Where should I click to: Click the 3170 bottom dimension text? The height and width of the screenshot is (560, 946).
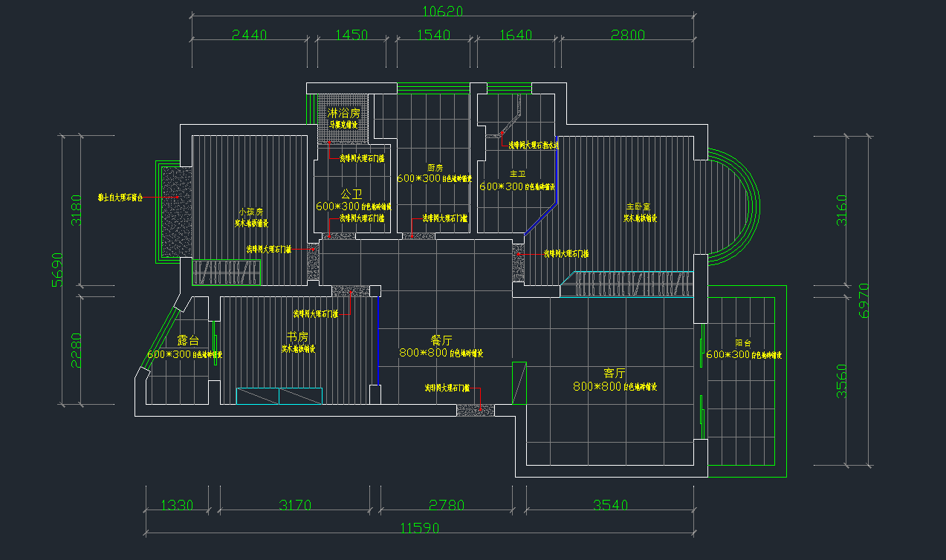295,506
